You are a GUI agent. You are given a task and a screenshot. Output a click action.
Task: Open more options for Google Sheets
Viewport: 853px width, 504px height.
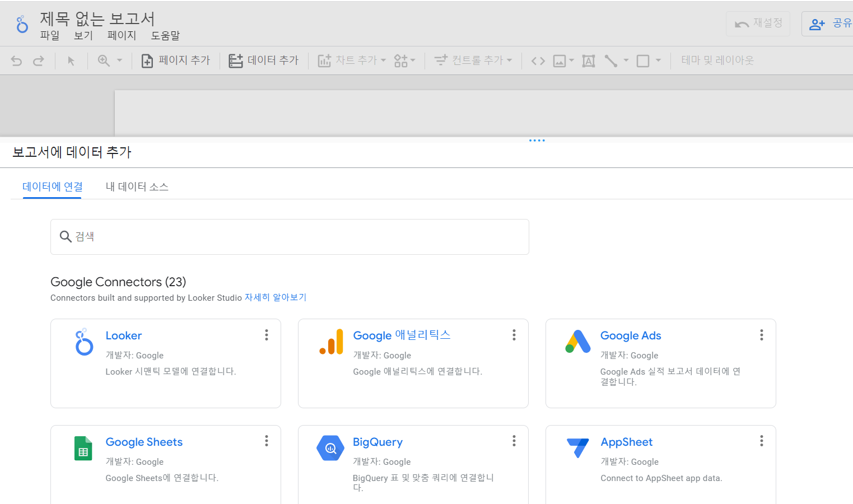pos(267,441)
